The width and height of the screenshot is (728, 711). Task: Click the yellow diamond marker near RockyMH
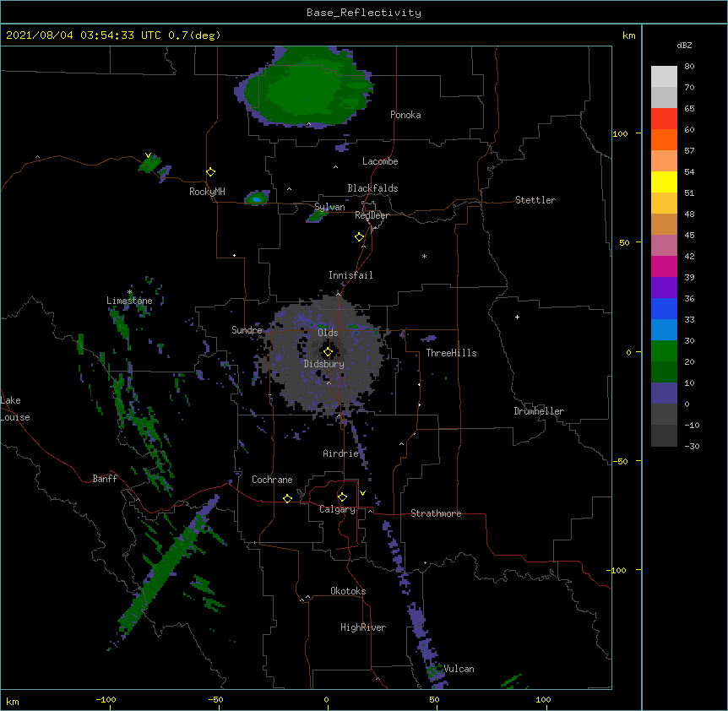tap(211, 172)
